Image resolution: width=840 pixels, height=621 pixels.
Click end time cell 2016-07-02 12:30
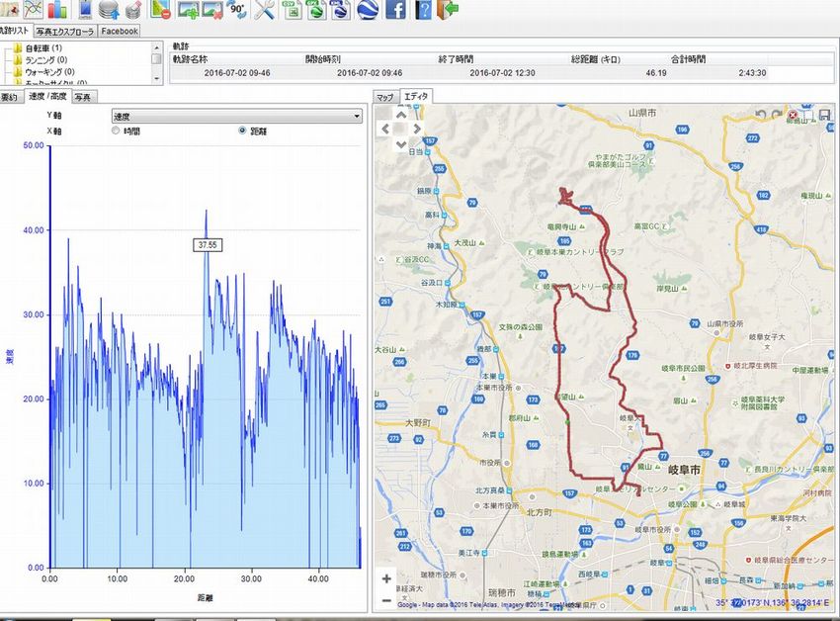click(x=502, y=73)
